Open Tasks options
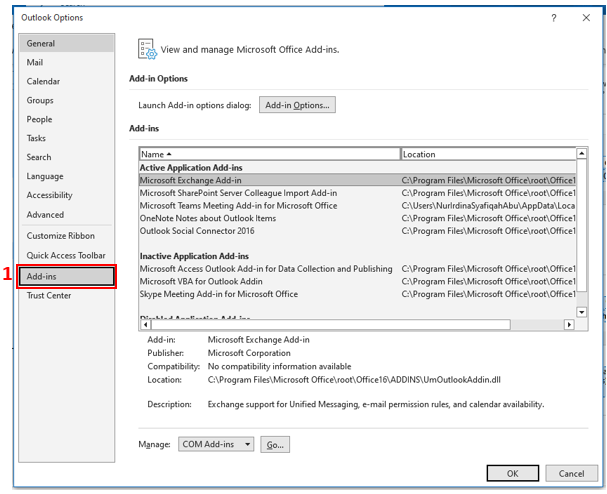The height and width of the screenshot is (494, 607). [67, 138]
